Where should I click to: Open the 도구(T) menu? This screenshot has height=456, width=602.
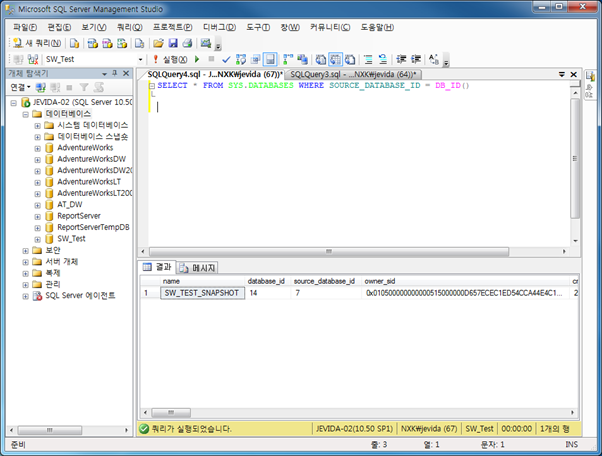point(258,27)
